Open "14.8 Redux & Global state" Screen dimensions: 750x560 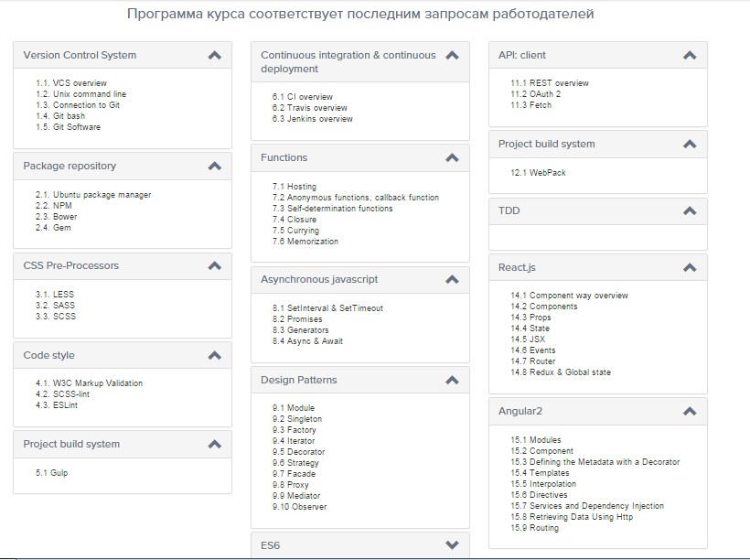click(562, 372)
